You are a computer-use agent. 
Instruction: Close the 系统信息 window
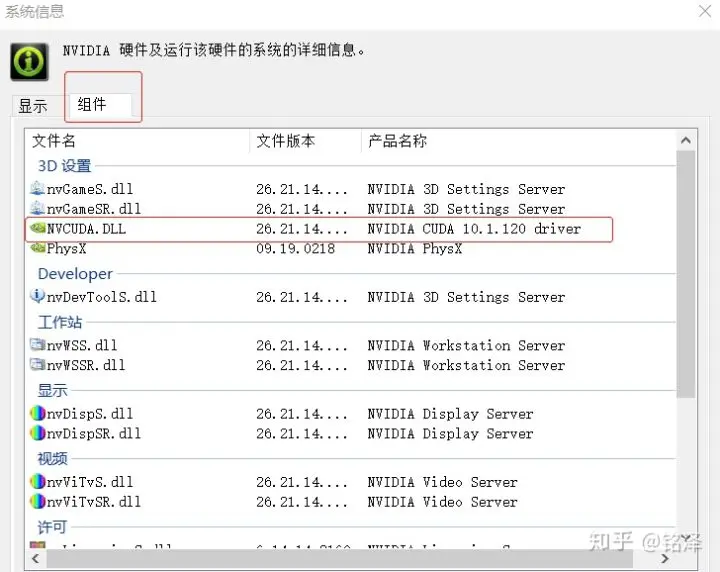pyautogui.click(x=705, y=11)
